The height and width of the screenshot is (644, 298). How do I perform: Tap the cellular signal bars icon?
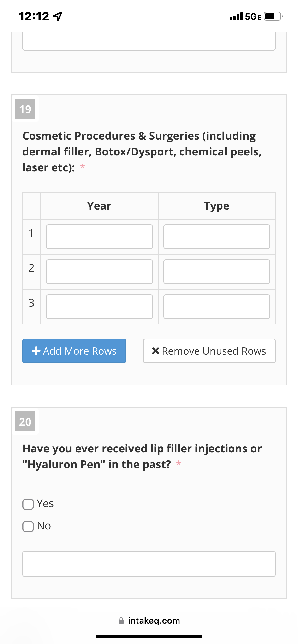tap(236, 16)
